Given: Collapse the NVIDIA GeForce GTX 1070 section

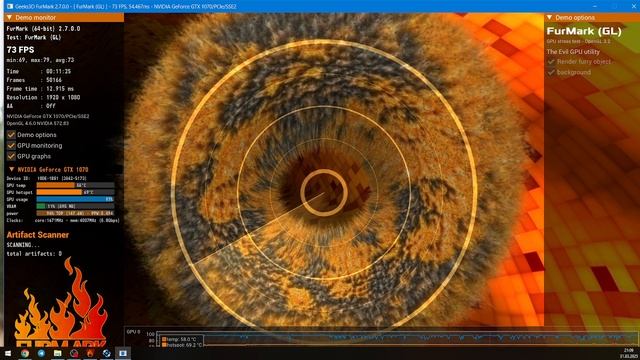Looking at the screenshot, I should point(11,169).
